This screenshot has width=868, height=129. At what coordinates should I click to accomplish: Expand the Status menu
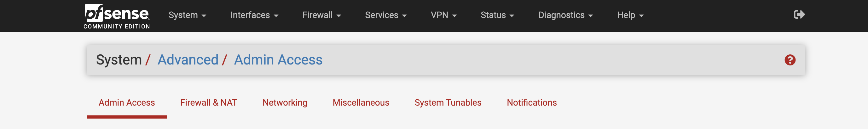[497, 15]
